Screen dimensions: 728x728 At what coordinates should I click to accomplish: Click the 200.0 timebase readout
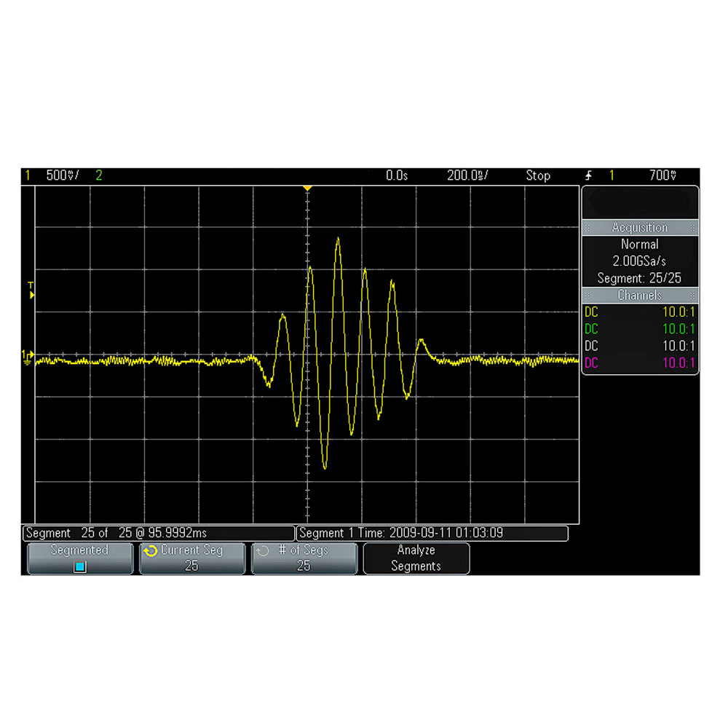467,175
